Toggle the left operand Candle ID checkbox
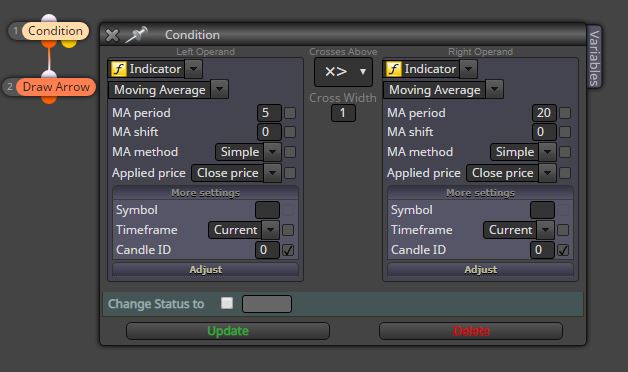This screenshot has height=372, width=628. pos(288,250)
